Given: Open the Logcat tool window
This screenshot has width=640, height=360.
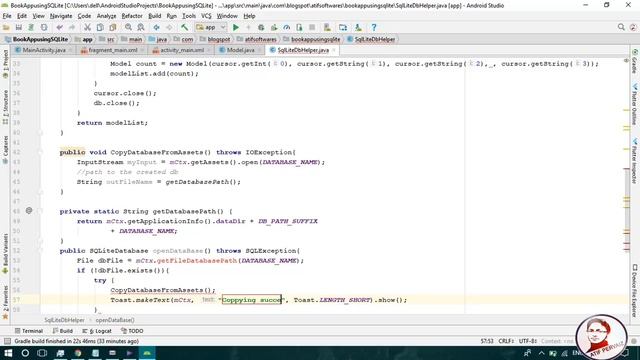Looking at the screenshot, I should [97, 331].
